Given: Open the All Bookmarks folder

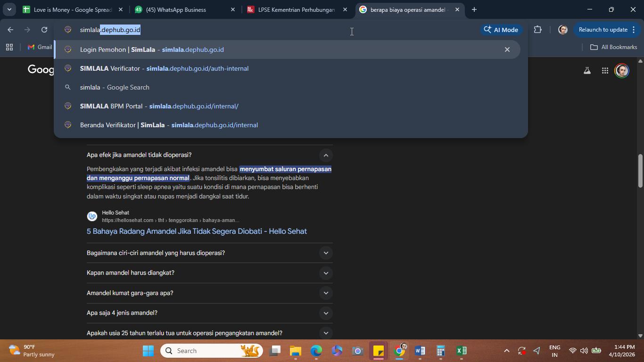Looking at the screenshot, I should click(x=614, y=47).
